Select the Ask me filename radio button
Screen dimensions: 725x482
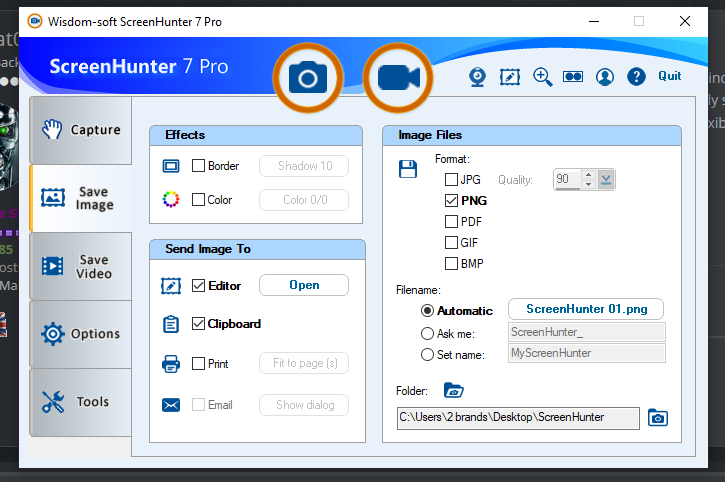pyautogui.click(x=427, y=334)
